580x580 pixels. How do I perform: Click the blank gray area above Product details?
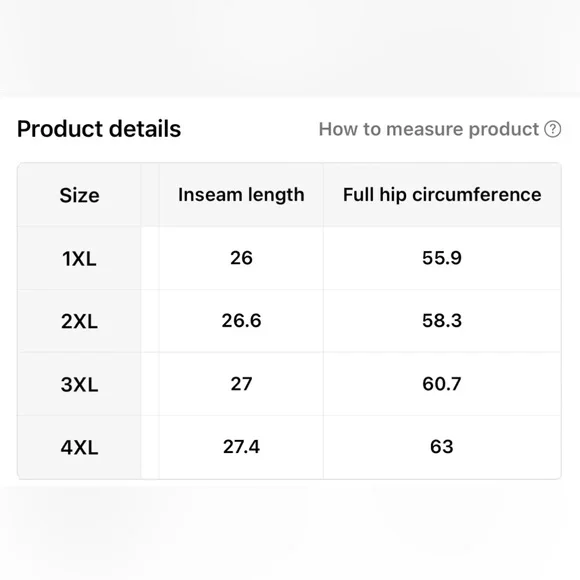(x=290, y=46)
